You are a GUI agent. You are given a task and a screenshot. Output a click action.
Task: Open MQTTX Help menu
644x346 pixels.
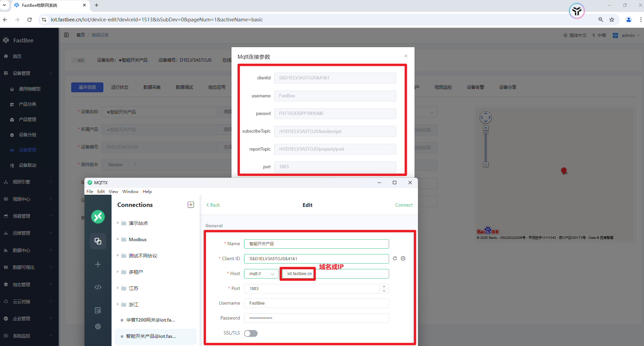(147, 191)
